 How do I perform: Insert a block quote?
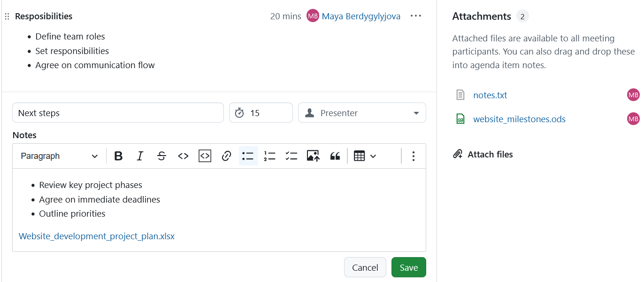coord(335,156)
